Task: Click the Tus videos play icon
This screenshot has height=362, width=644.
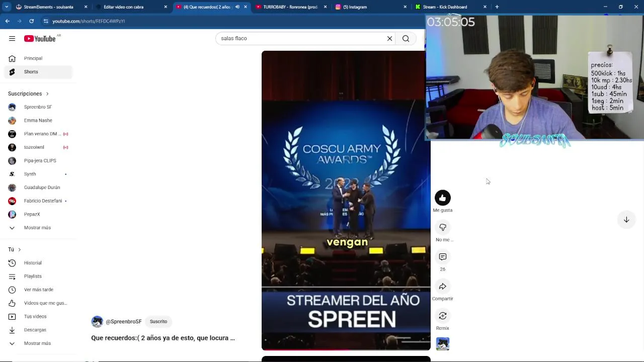Action: 12,317
